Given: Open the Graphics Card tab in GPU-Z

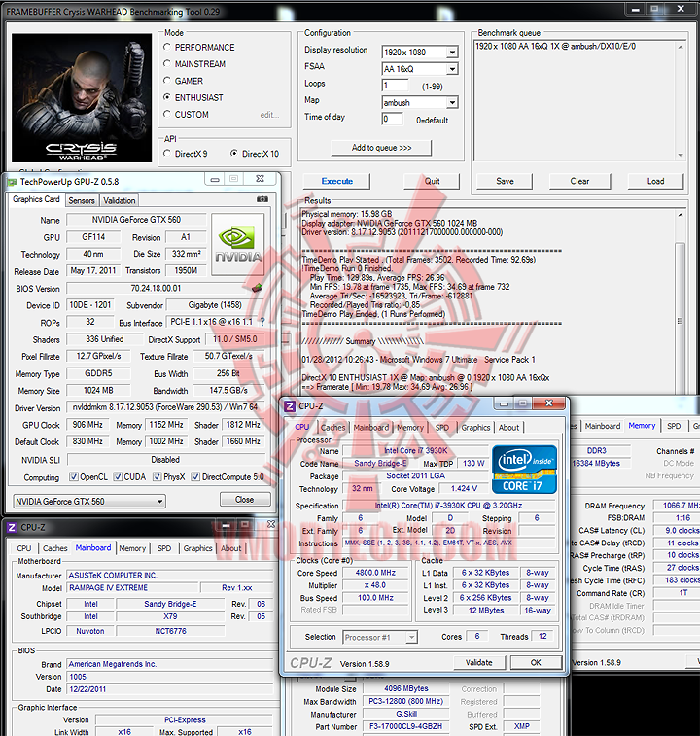Looking at the screenshot, I should [x=36, y=199].
